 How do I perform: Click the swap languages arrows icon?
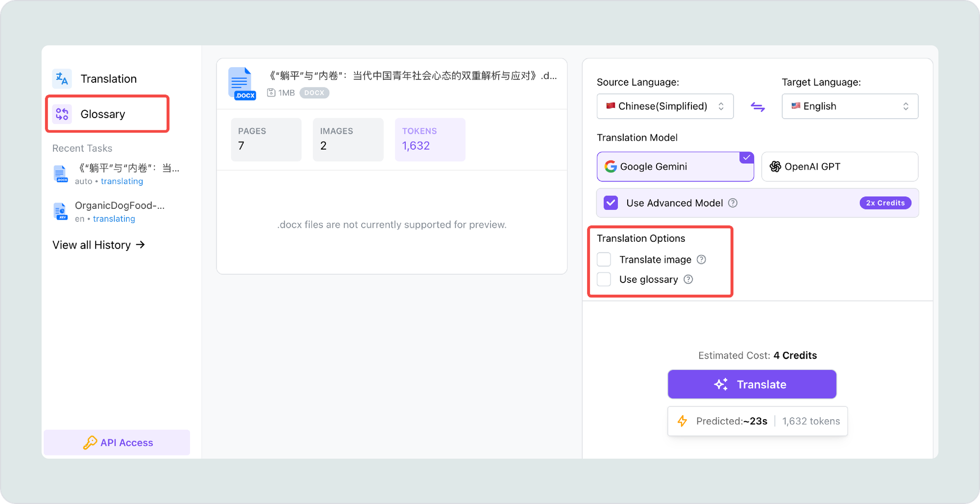click(758, 107)
